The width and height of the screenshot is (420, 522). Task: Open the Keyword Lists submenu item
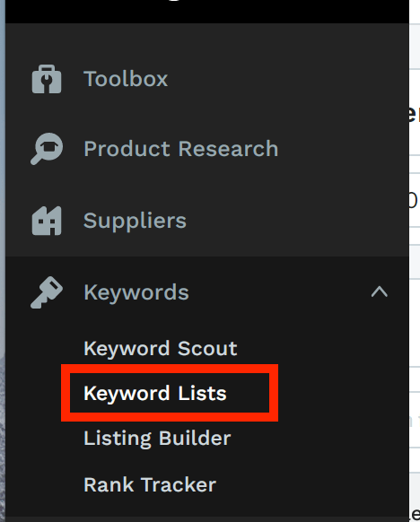(155, 393)
